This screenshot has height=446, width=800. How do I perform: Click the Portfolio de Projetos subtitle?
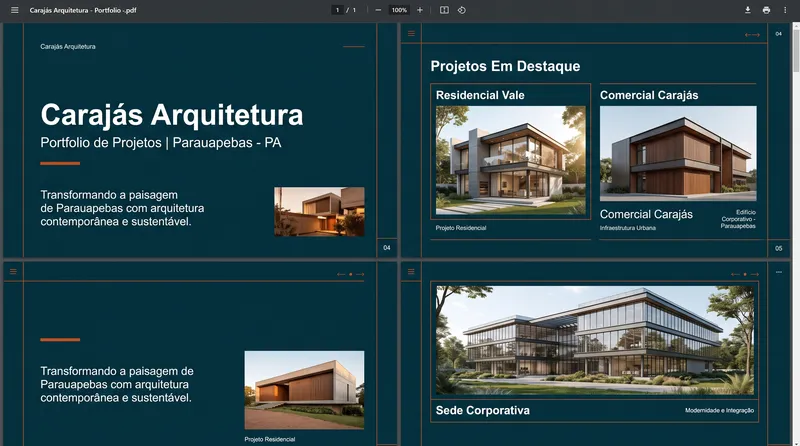click(x=161, y=143)
